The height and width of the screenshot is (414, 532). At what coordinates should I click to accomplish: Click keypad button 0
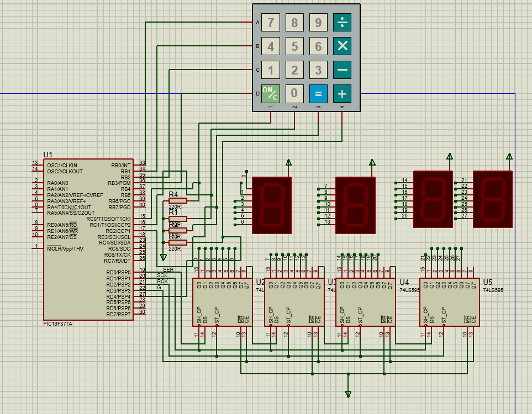(294, 94)
